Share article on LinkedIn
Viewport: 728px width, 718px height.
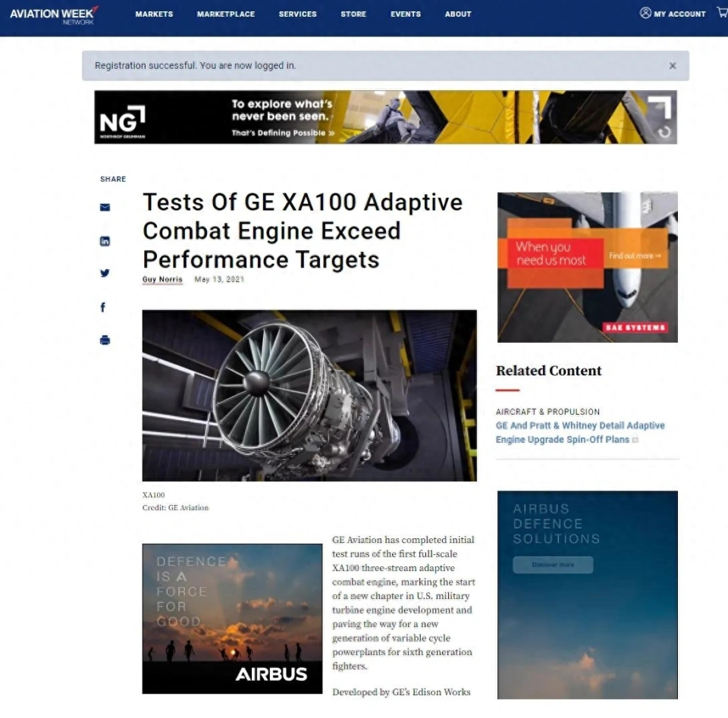click(x=105, y=241)
